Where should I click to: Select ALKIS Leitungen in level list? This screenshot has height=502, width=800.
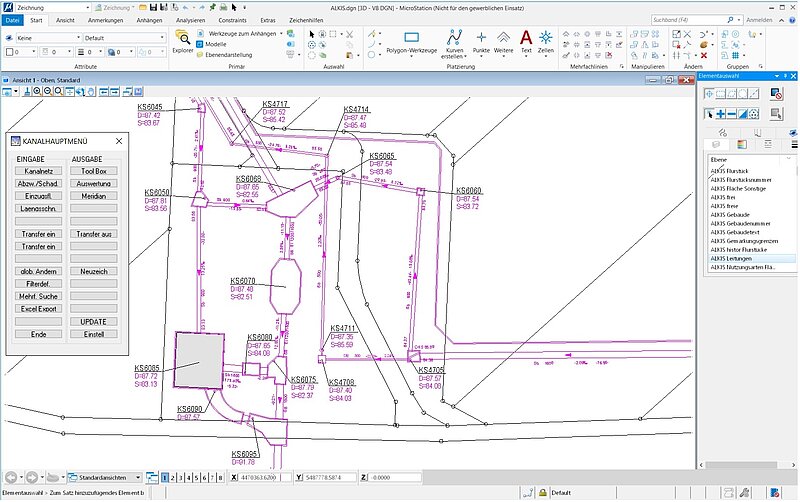(731, 258)
